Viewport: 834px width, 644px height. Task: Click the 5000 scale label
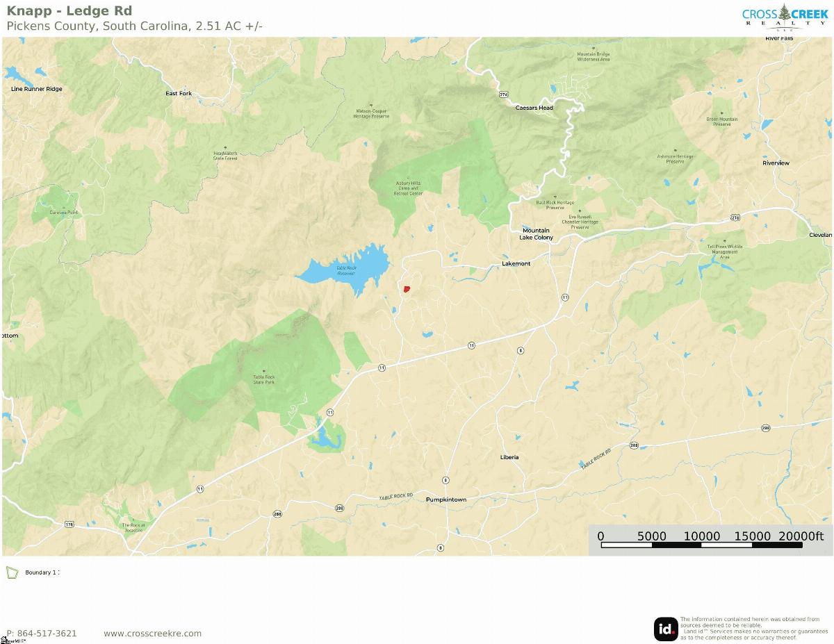pyautogui.click(x=652, y=536)
